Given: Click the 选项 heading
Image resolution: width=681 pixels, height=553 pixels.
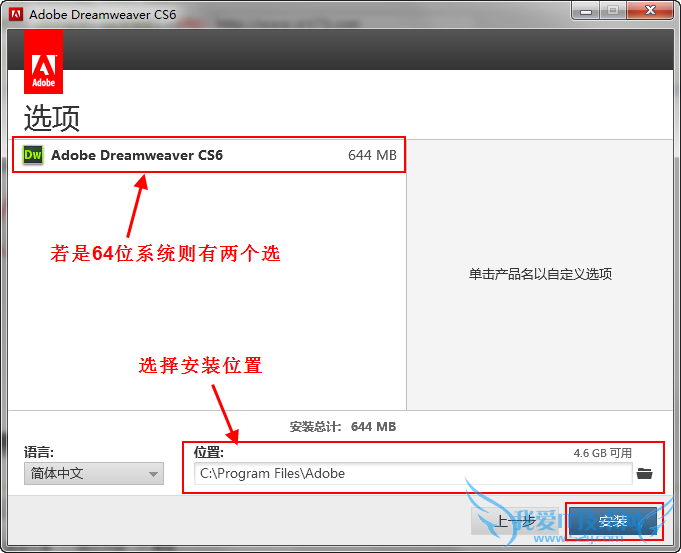Looking at the screenshot, I should pos(52,118).
